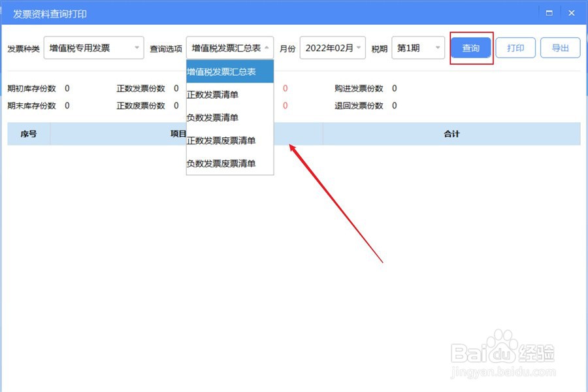Open the 月份 dropdown showing 2022年02月
Screen dimensions: 588x392
pyautogui.click(x=333, y=48)
